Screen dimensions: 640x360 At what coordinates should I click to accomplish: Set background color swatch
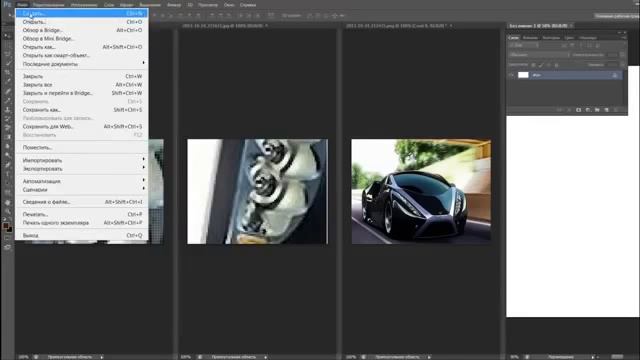(10, 229)
